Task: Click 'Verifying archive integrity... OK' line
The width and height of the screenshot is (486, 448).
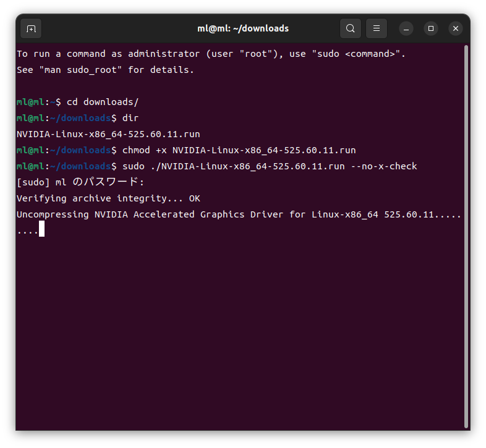Action: pyautogui.click(x=108, y=198)
